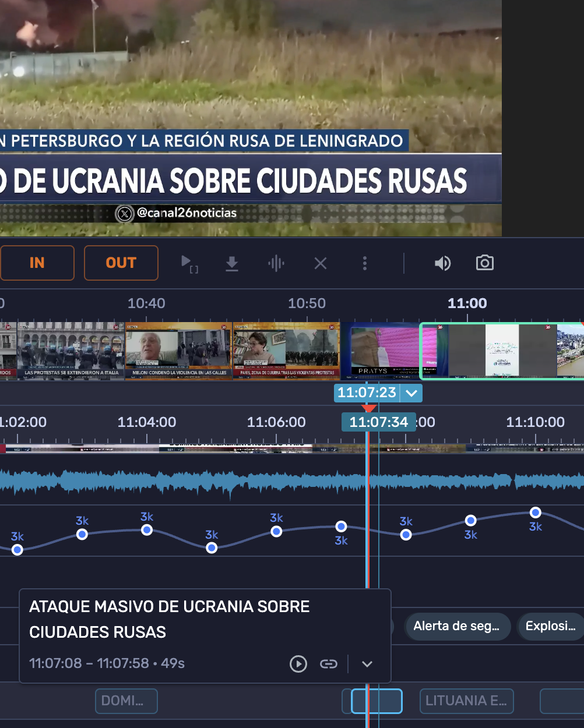This screenshot has width=584, height=728.
Task: Open the Meloni condemnation thumbnail
Action: point(178,351)
